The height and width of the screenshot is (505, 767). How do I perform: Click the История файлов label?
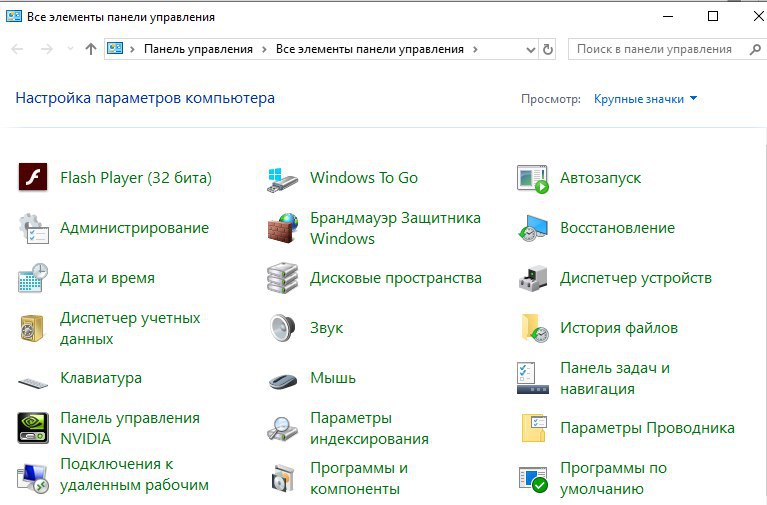click(x=619, y=328)
